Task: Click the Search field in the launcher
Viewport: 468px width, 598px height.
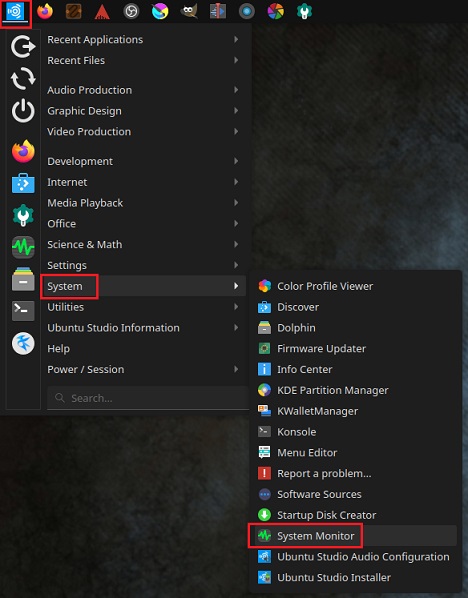Action: tap(148, 398)
